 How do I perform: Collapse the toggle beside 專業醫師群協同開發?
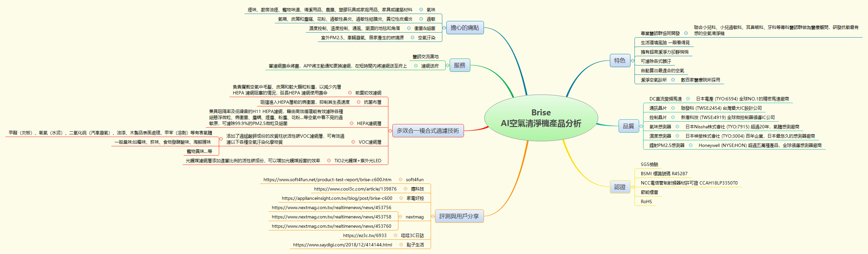(x=686, y=33)
